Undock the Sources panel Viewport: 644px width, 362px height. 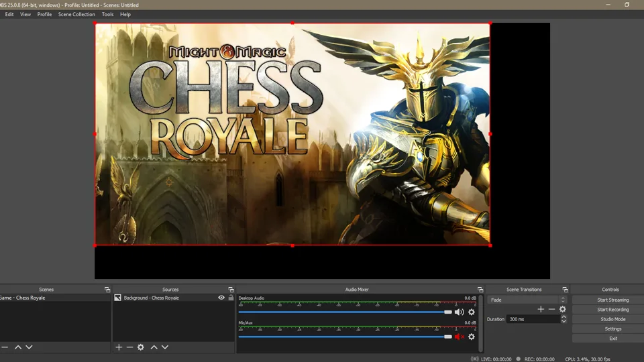pos(231,290)
